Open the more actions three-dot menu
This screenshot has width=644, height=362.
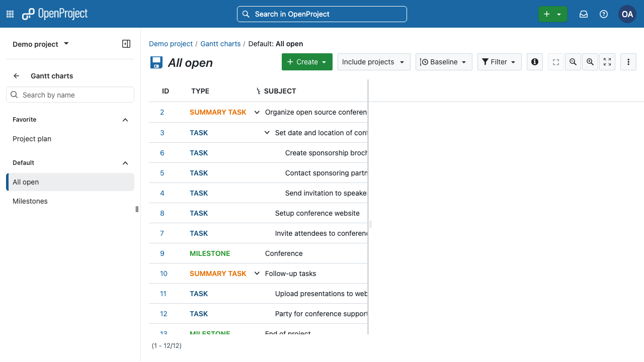pyautogui.click(x=628, y=62)
